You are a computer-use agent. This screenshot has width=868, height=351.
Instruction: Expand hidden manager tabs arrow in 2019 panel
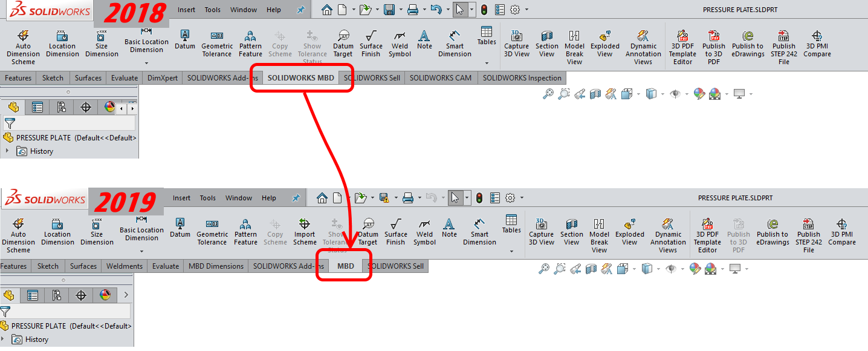click(126, 295)
